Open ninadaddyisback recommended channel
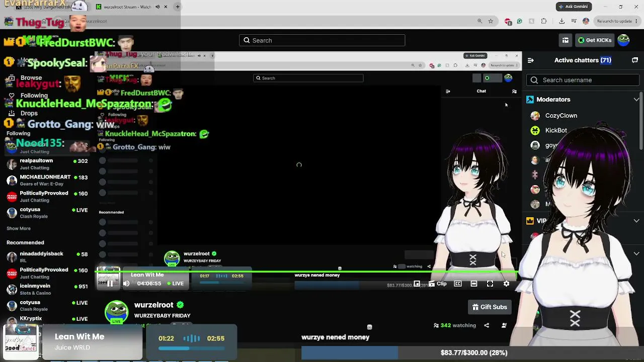 click(x=47, y=257)
